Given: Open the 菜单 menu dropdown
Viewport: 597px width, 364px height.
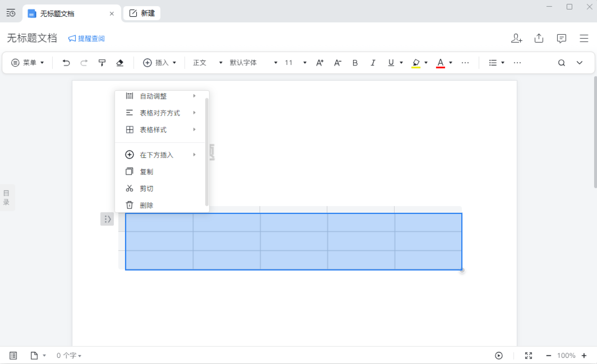Looking at the screenshot, I should click(x=27, y=63).
